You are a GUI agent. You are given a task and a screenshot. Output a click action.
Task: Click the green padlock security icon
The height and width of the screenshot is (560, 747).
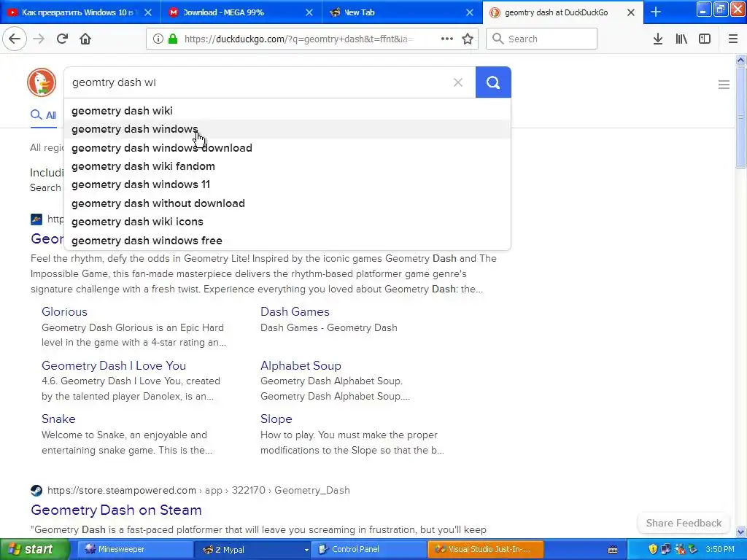point(172,39)
